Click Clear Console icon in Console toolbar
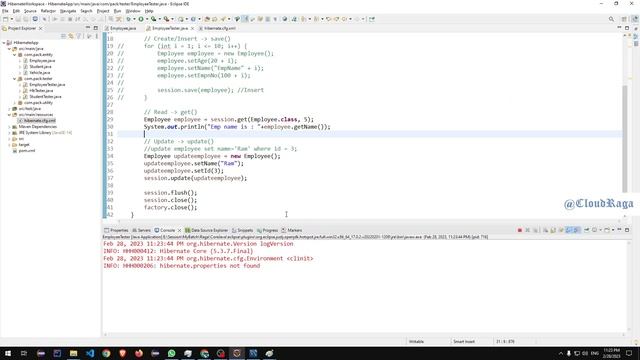The width and height of the screenshot is (640, 360). (545, 230)
